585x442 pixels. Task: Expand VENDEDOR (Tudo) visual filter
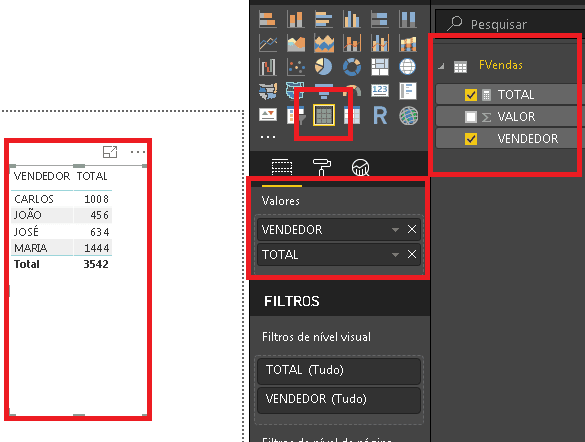pyautogui.click(x=339, y=400)
